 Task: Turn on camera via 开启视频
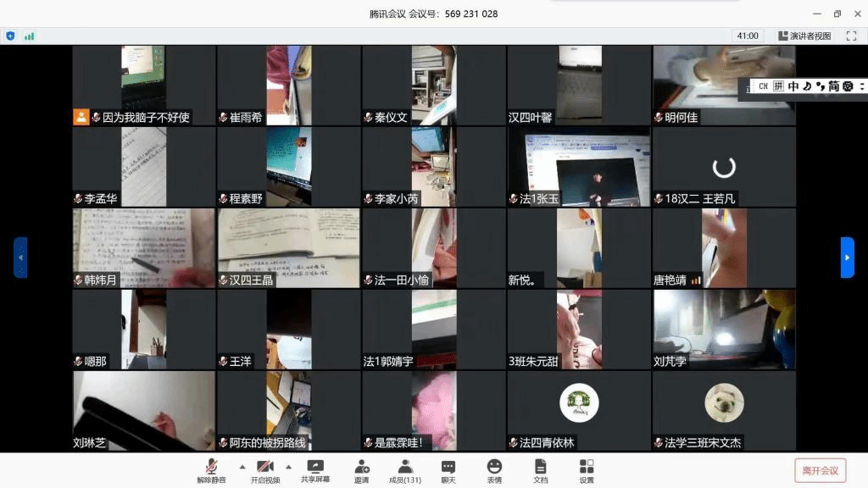click(x=264, y=470)
